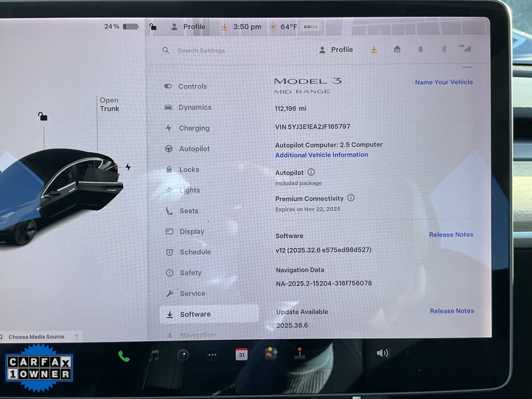Tap the phone icon in bottom dock
Viewport: 532px width, 399px height.
124,356
